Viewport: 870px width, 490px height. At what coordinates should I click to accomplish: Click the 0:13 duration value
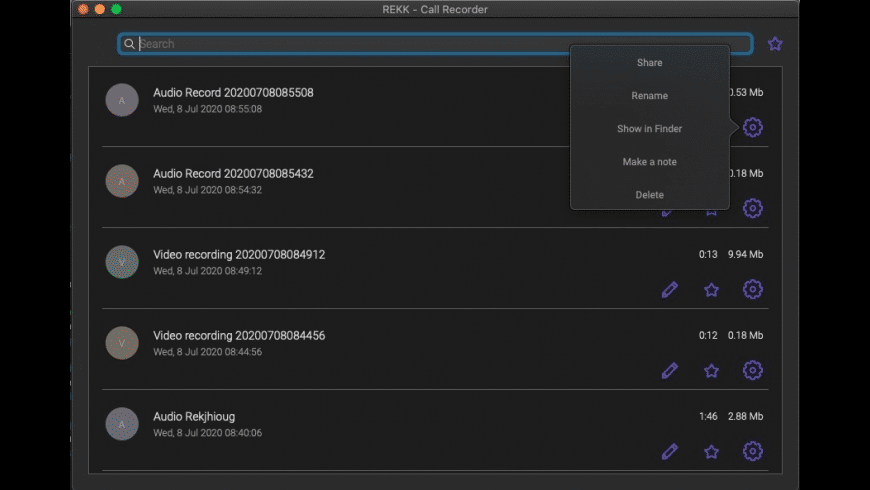coord(708,254)
